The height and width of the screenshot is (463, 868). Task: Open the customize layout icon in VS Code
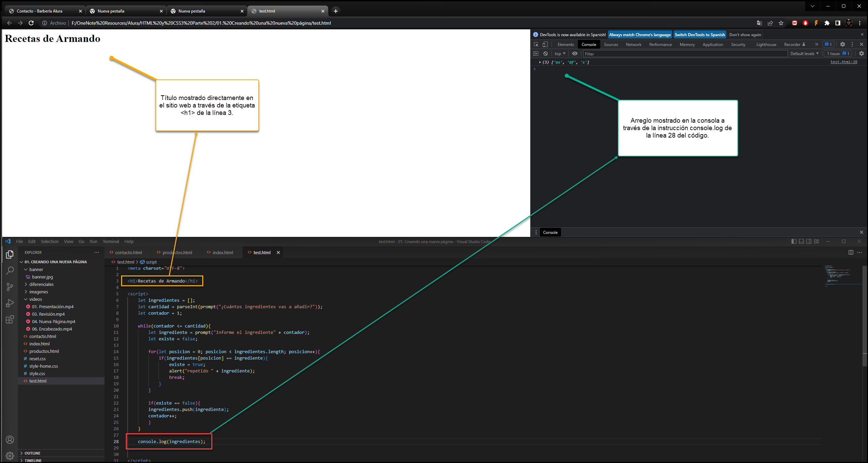817,241
